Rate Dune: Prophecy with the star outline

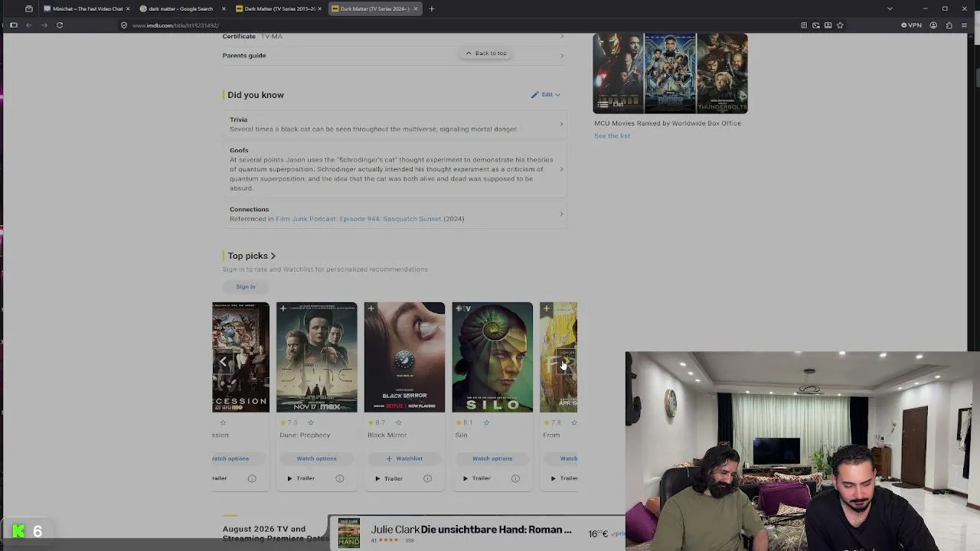(x=310, y=422)
